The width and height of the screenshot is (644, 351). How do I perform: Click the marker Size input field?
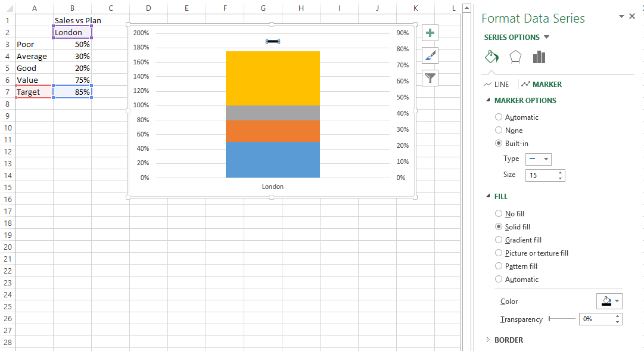click(x=541, y=175)
